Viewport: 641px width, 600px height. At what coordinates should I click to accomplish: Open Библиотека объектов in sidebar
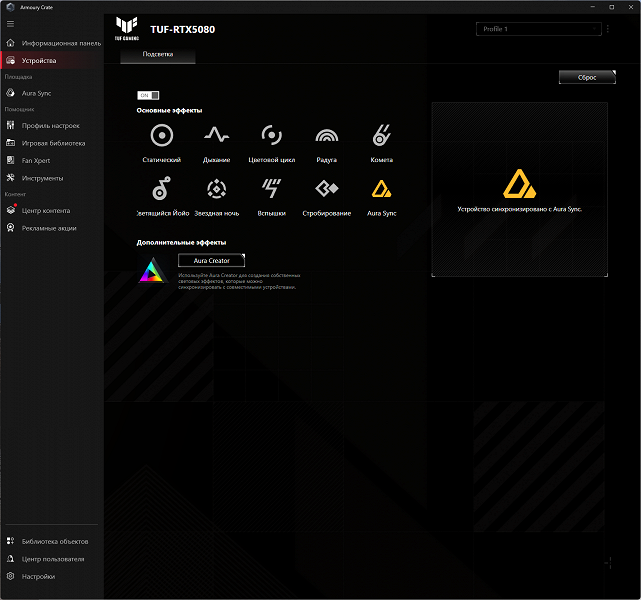[x=52, y=541]
